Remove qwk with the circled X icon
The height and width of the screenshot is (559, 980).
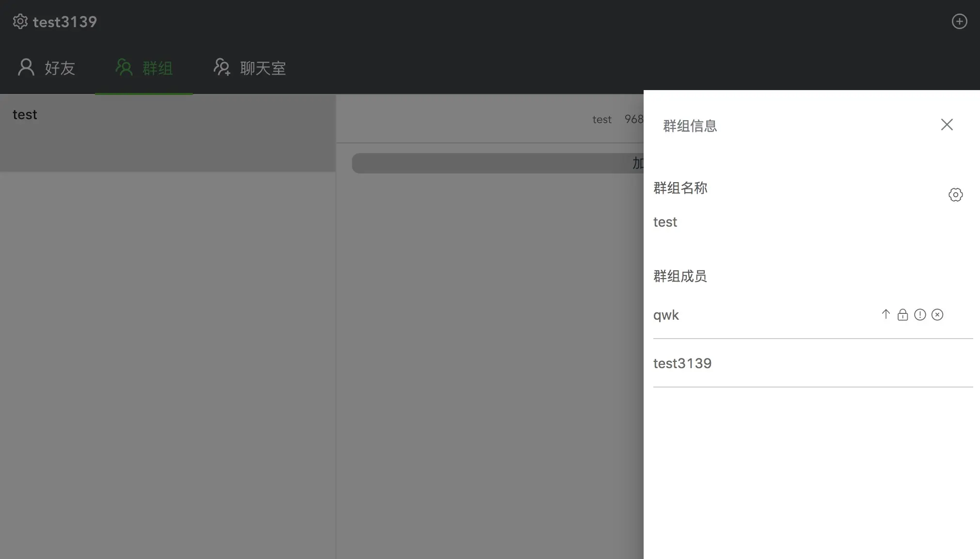[937, 315]
